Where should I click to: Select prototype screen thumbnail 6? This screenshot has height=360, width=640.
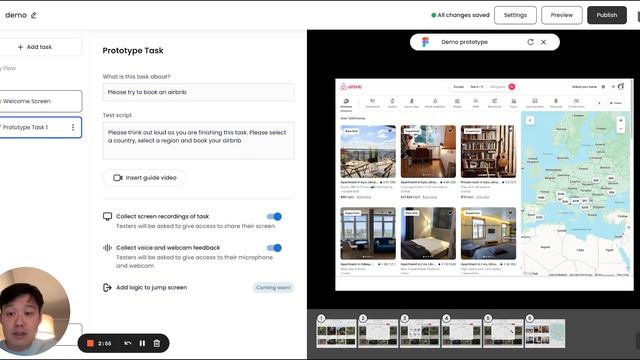(545, 333)
